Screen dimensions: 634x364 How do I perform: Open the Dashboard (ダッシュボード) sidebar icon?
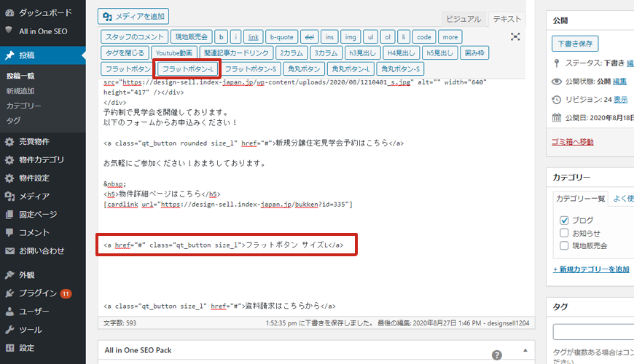tap(9, 13)
